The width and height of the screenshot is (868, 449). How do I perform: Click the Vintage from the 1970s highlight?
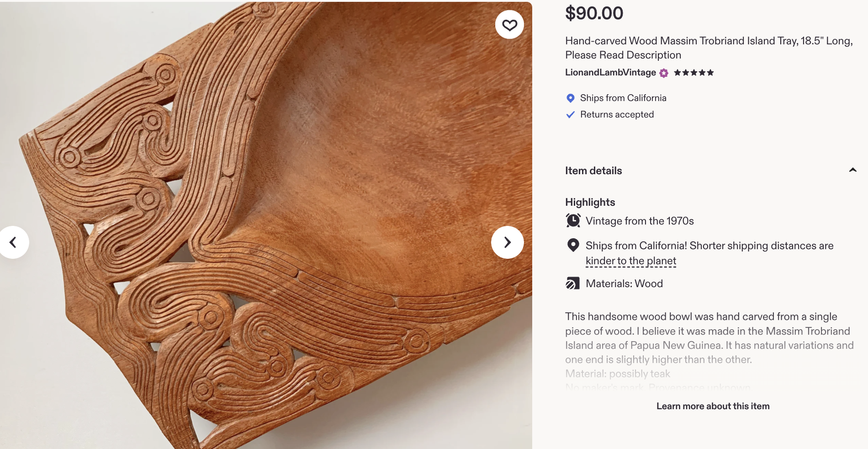point(640,221)
